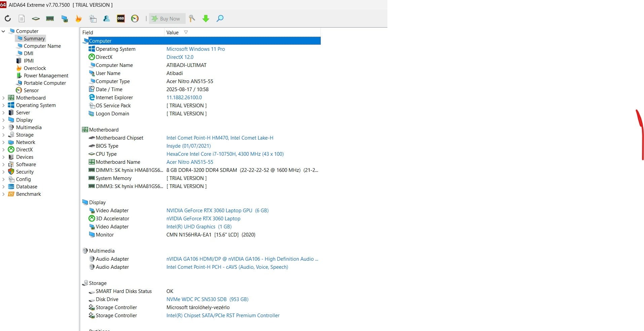Expand the Operating System tree node
This screenshot has width=644, height=331.
pyautogui.click(x=3, y=105)
